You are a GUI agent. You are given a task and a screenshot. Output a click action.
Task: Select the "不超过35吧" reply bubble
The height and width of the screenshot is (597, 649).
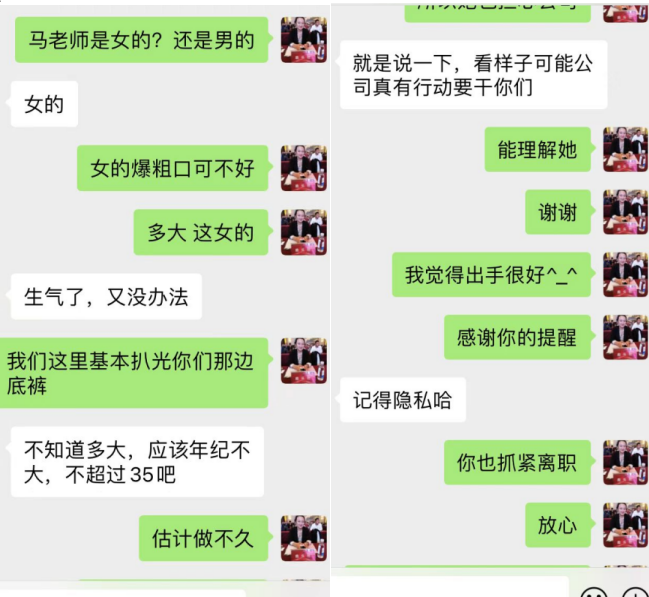coord(137,462)
